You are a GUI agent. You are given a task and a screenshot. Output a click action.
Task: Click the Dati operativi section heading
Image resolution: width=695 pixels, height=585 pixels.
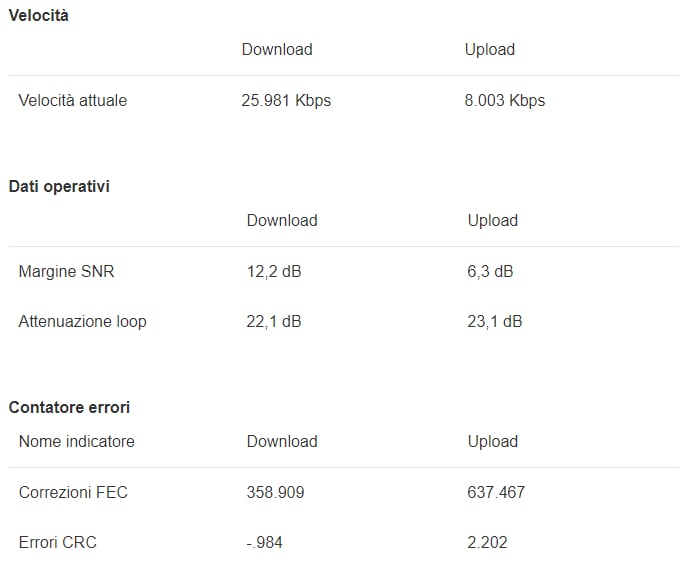pyautogui.click(x=59, y=186)
